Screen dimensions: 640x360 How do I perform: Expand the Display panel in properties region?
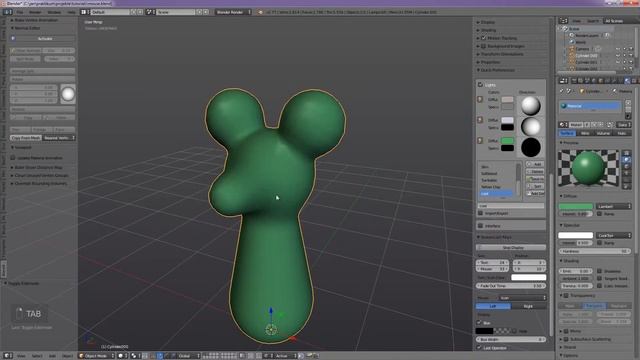[486, 22]
